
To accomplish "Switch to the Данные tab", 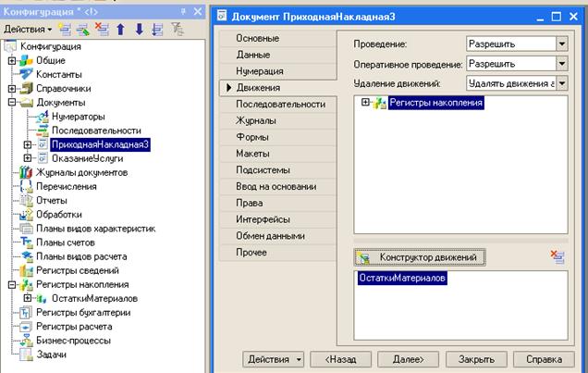I will click(278, 55).
